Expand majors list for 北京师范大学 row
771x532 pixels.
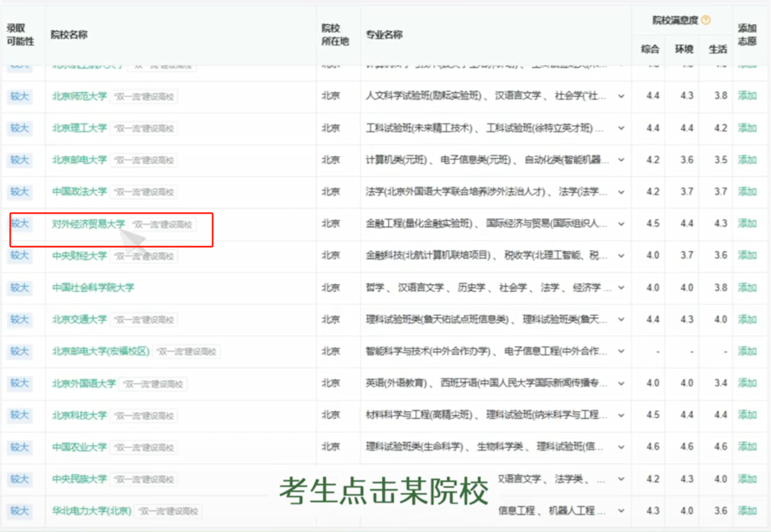[621, 97]
